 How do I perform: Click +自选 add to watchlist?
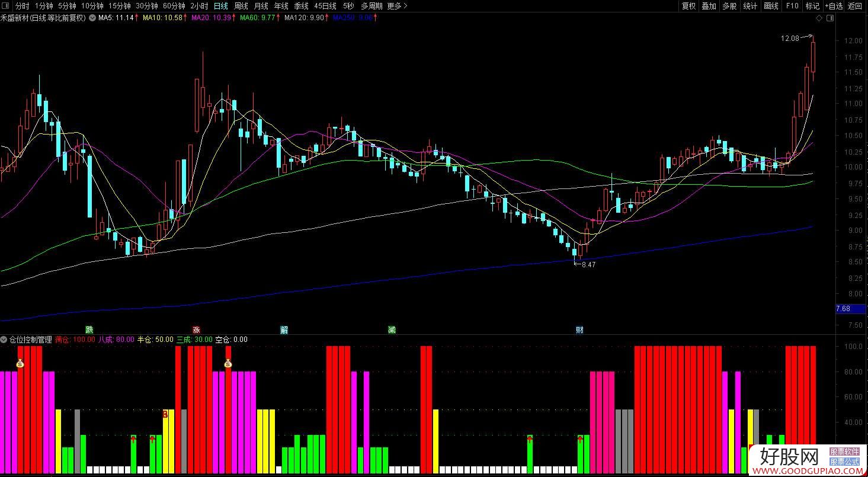click(834, 6)
